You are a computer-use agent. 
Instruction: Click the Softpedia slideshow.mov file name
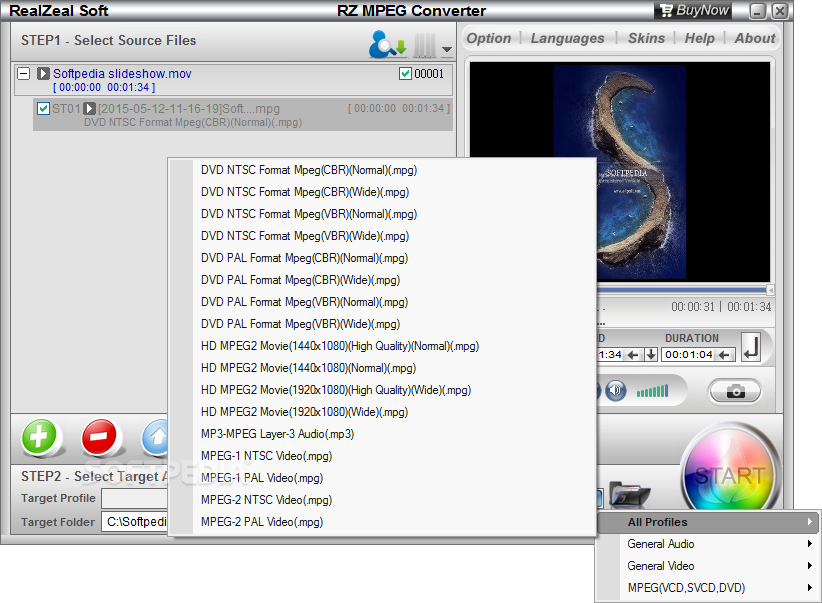click(122, 73)
